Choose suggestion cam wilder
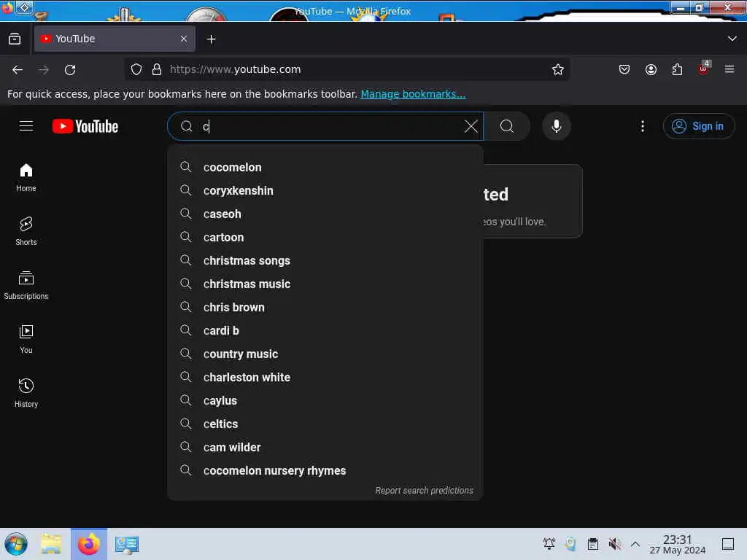 point(325,447)
